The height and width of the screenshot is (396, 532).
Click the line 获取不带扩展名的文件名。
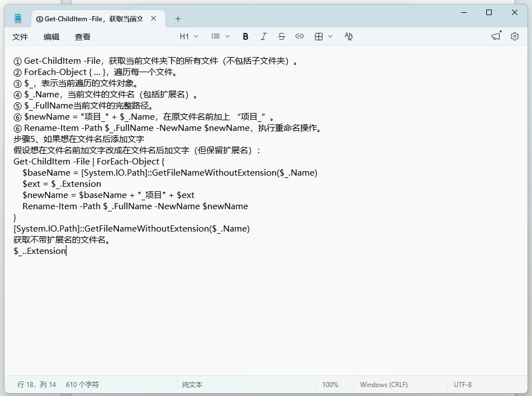point(61,240)
